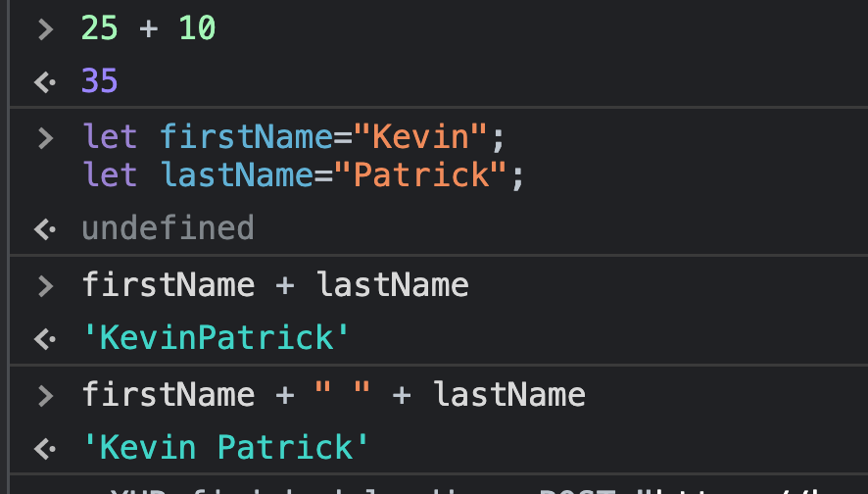Image resolution: width=868 pixels, height=494 pixels.
Task: Click the grey undefined output
Action: (168, 228)
